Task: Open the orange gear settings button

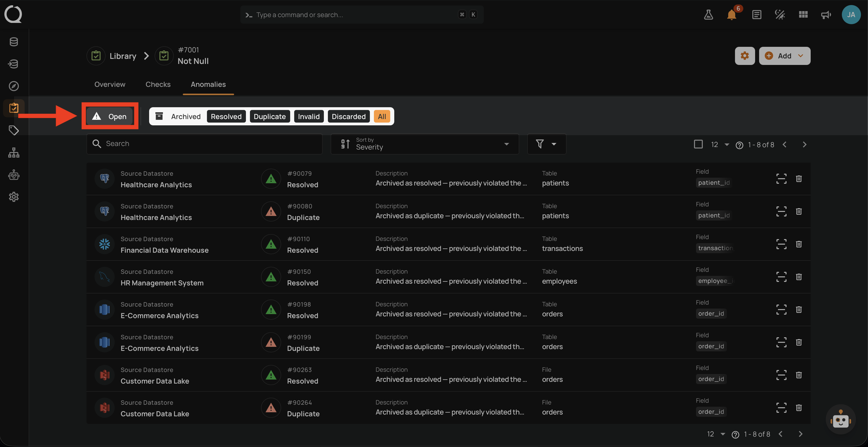Action: click(x=745, y=56)
